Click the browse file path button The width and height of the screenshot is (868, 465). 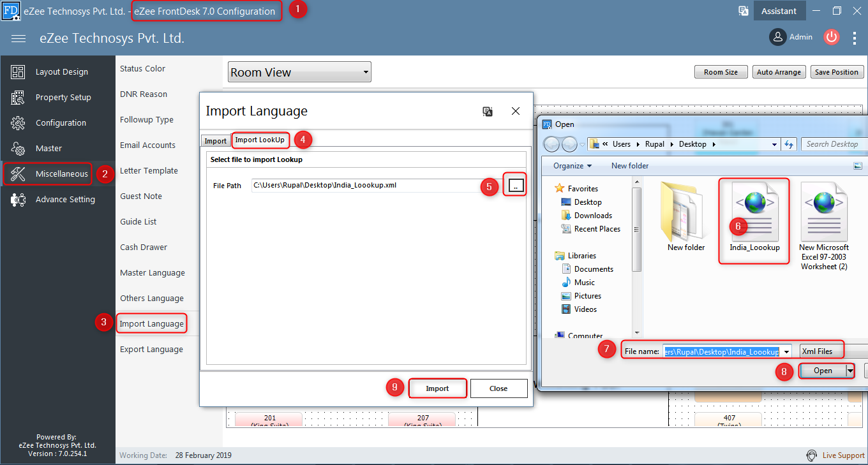(516, 186)
